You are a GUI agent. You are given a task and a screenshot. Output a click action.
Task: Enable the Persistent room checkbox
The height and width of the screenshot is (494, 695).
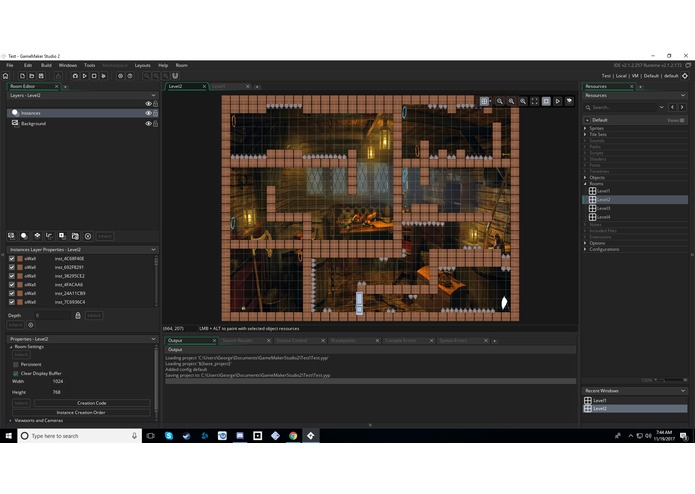[x=16, y=365]
